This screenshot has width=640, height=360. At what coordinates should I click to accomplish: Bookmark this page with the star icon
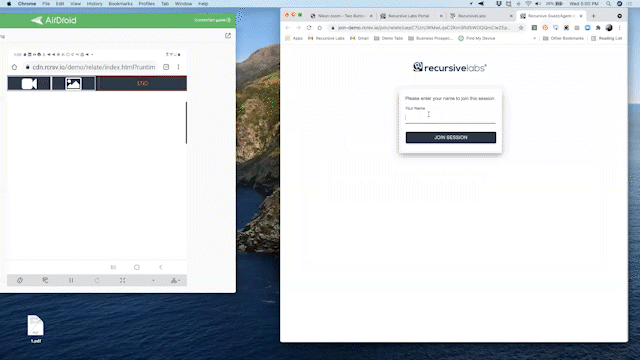(x=521, y=28)
